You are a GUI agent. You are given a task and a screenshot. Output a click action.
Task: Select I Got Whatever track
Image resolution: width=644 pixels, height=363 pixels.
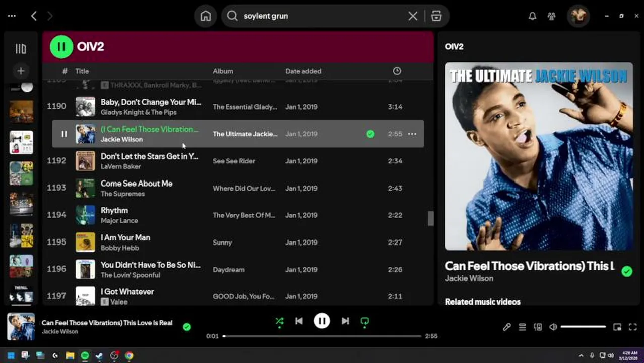[127, 292]
